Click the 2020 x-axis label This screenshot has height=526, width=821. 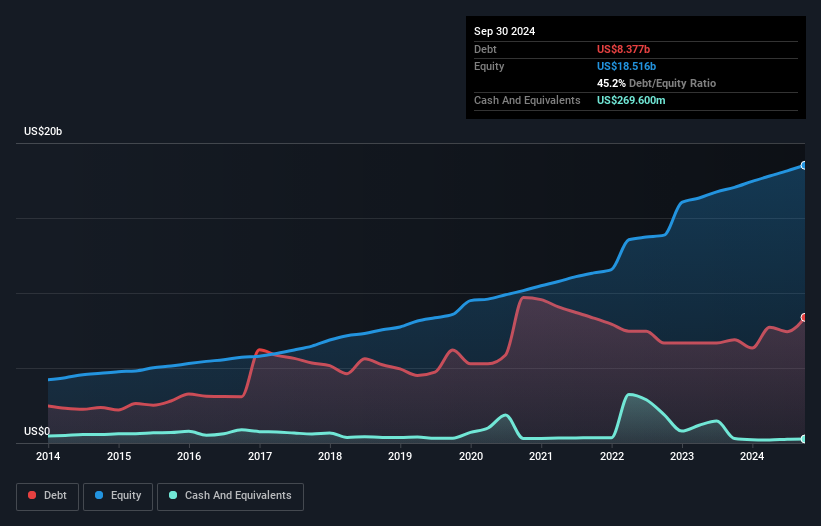(471, 456)
